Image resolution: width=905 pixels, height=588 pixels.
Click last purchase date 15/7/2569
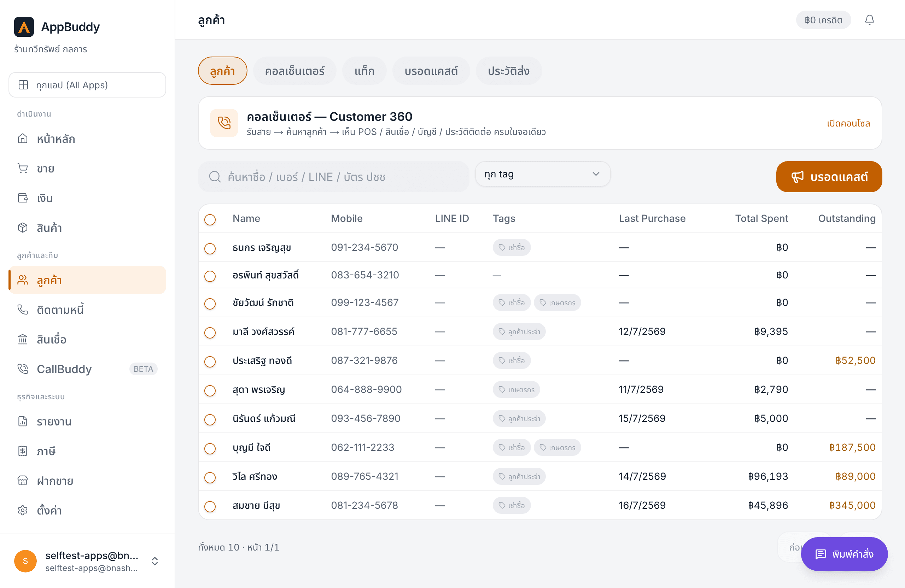pos(642,418)
